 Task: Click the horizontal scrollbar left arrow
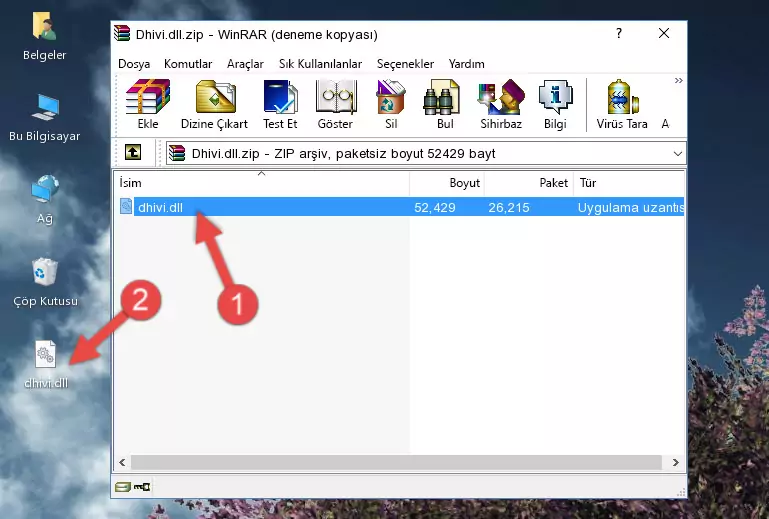pyautogui.click(x=122, y=462)
